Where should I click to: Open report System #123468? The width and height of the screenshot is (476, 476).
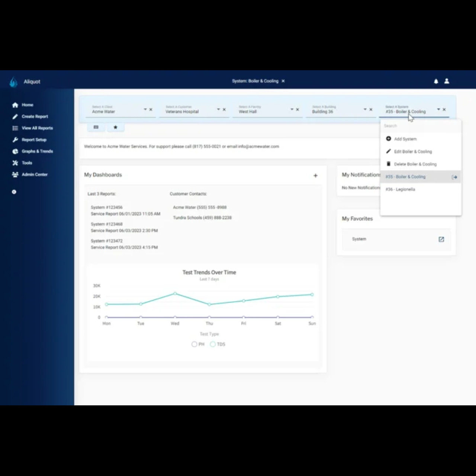pos(124,227)
